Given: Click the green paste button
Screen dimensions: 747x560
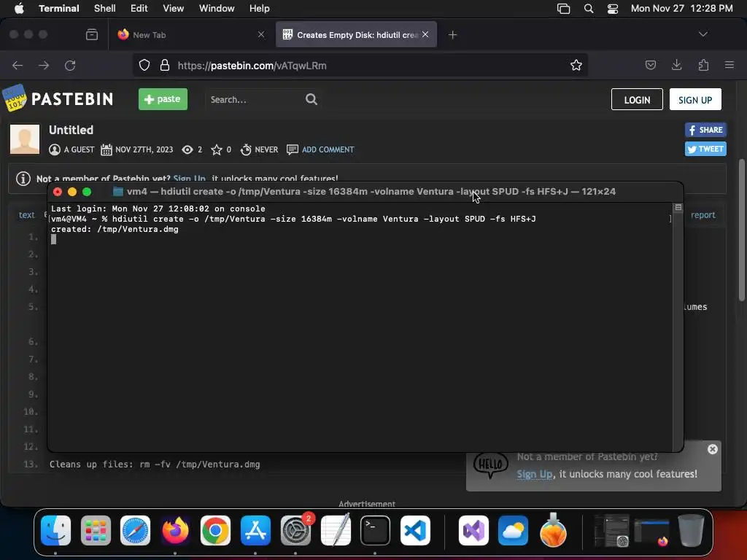Looking at the screenshot, I should [163, 99].
